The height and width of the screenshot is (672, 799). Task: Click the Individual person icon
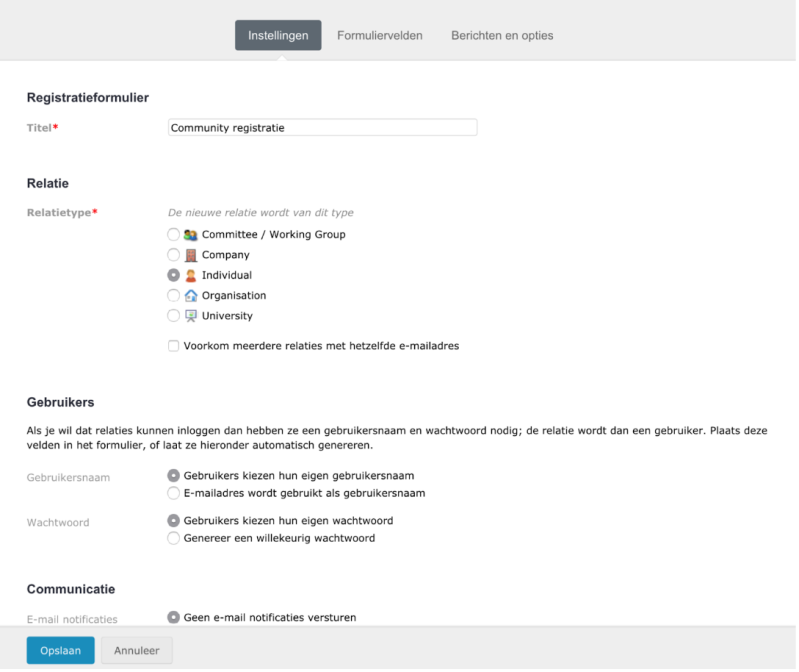tap(191, 276)
